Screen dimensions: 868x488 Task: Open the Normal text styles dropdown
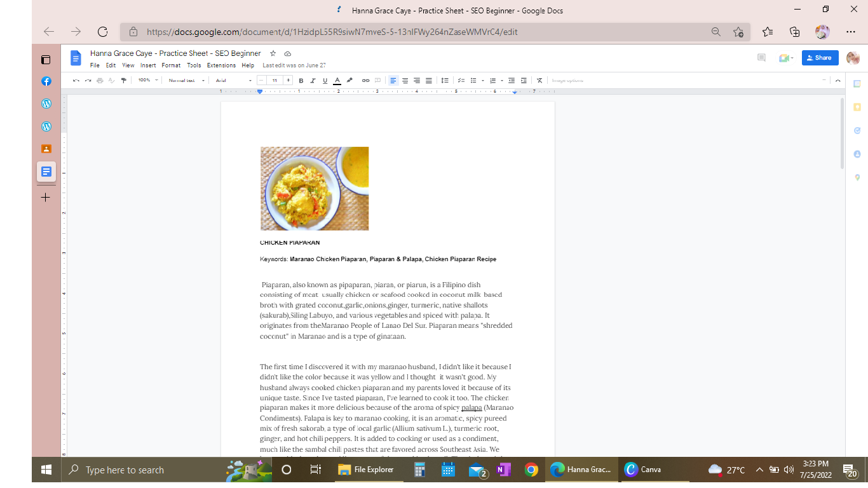pos(186,81)
